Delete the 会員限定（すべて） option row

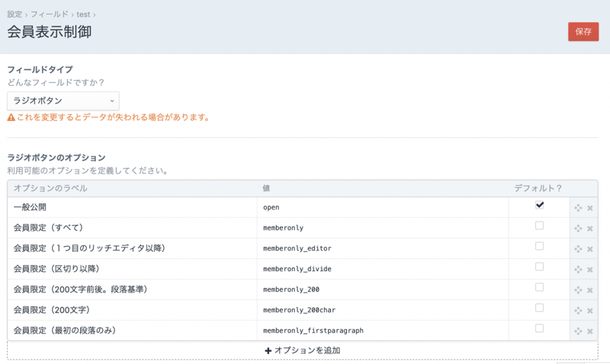(x=590, y=228)
